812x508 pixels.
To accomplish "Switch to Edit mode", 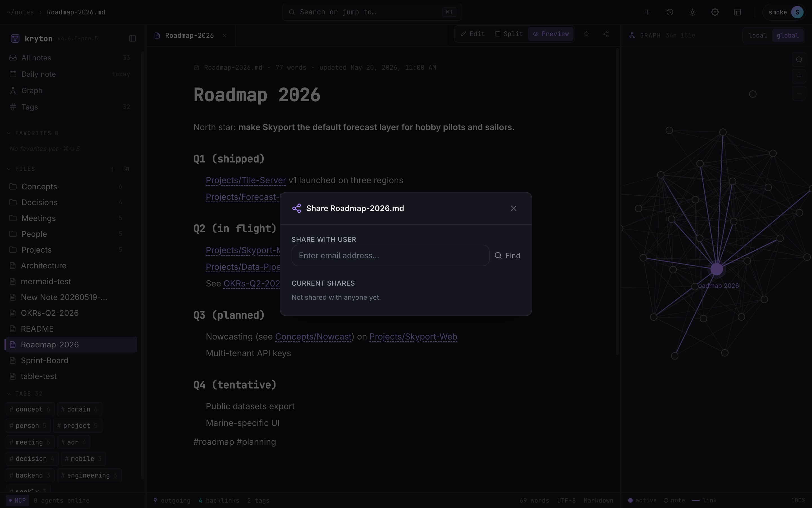I will (473, 34).
